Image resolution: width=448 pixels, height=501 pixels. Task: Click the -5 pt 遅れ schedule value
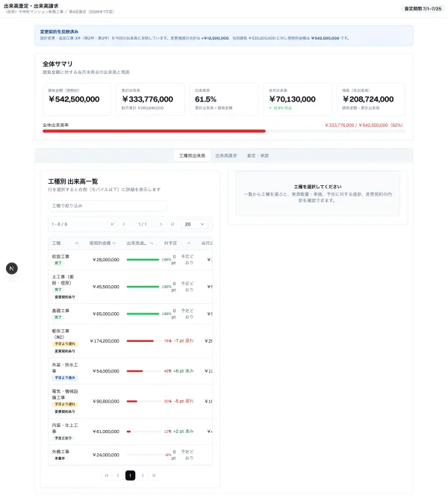click(184, 401)
